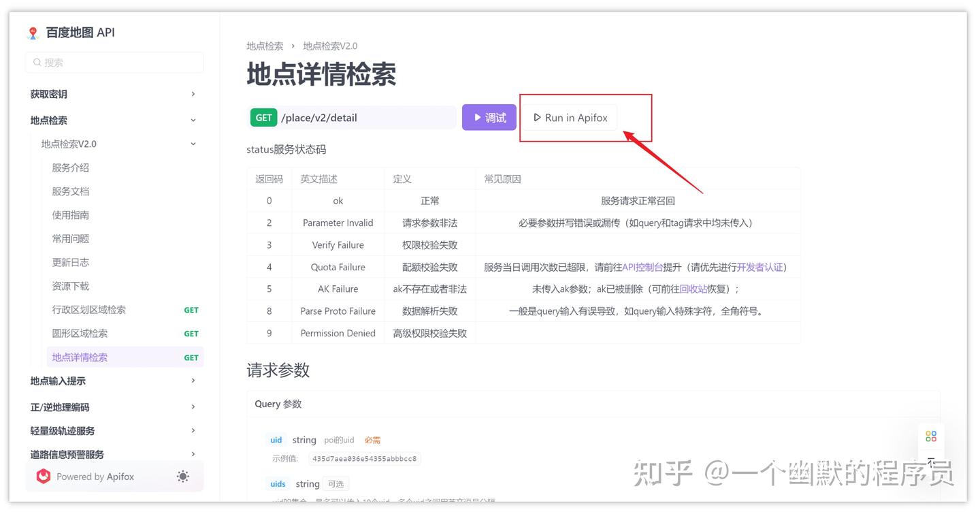Expand the 正/逆地理编码 section chevron
Screen dimensions: 980x512
(x=193, y=407)
